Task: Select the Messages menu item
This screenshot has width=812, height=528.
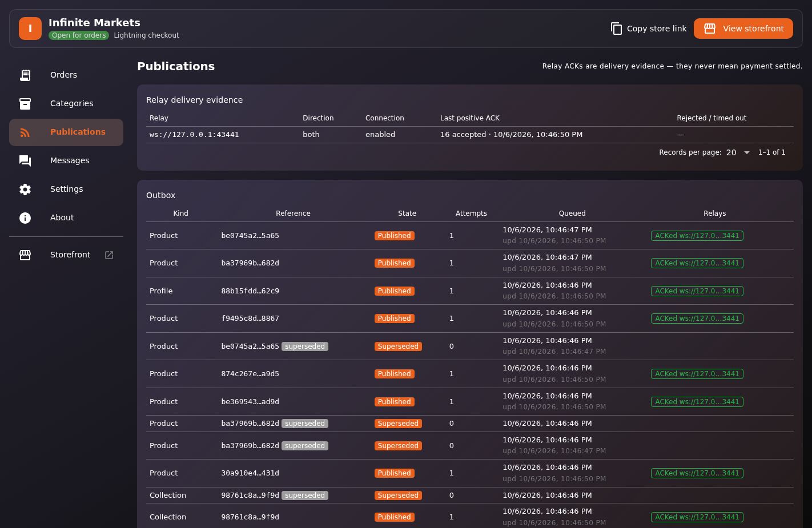Action: coord(66,160)
